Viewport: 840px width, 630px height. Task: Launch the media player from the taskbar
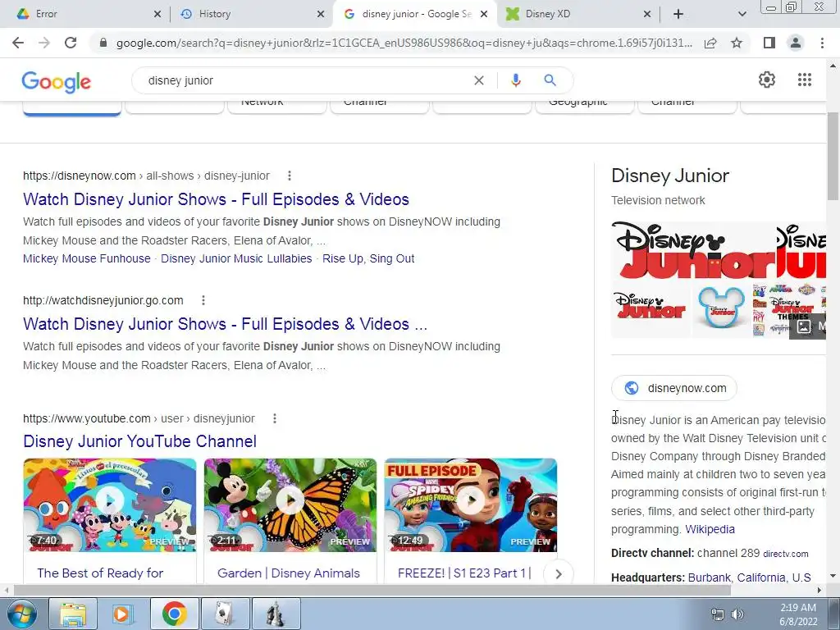(123, 614)
